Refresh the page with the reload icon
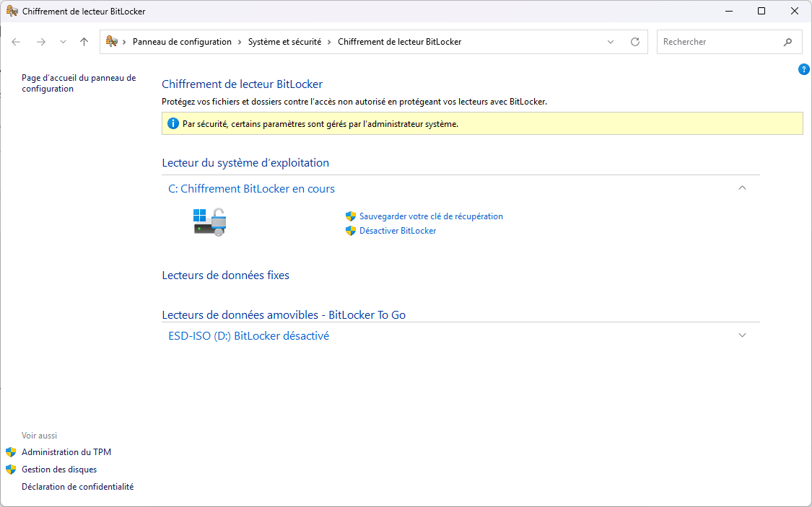The height and width of the screenshot is (507, 812). tap(635, 42)
